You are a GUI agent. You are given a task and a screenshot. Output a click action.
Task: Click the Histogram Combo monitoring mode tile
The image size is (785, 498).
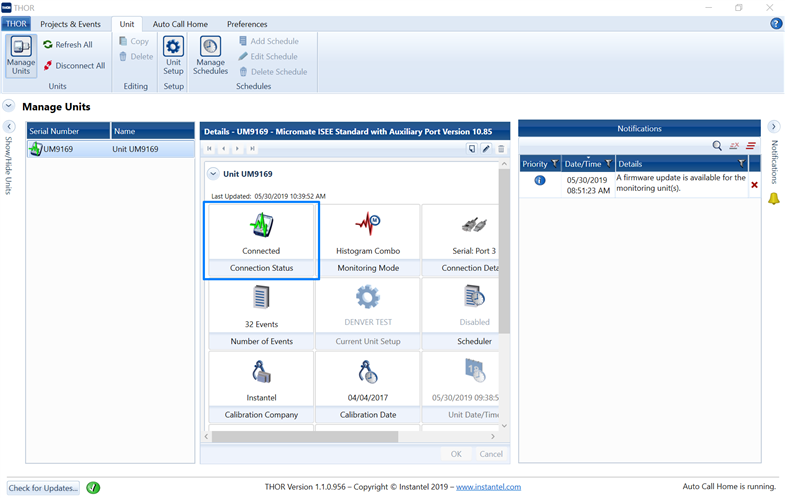click(x=367, y=231)
